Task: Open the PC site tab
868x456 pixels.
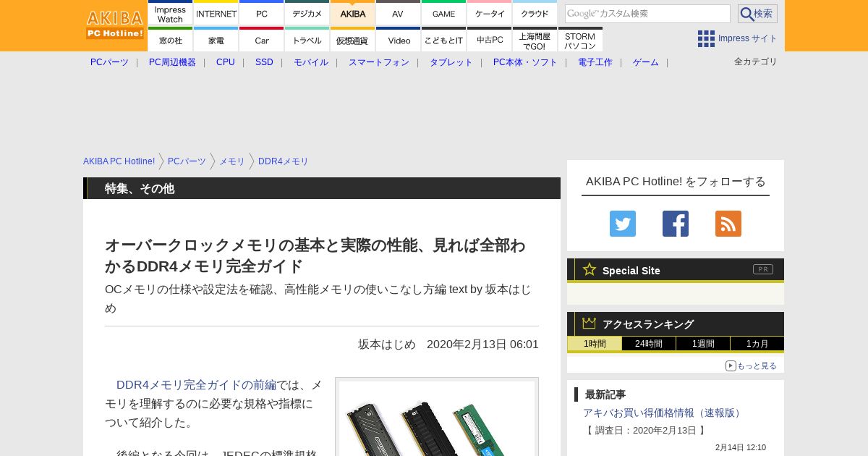Action: [x=262, y=12]
